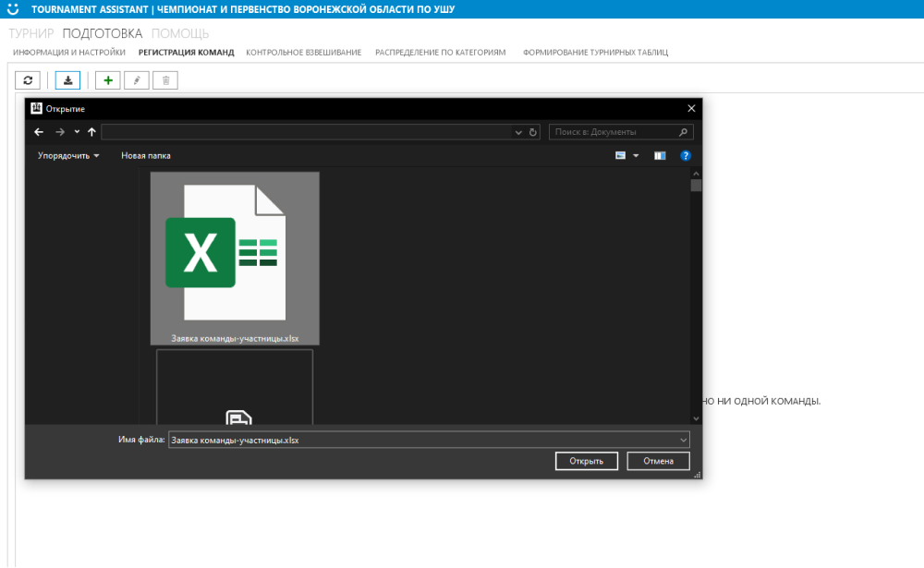Open the dialog help question mark icon
The image size is (924, 568).
[x=686, y=155]
